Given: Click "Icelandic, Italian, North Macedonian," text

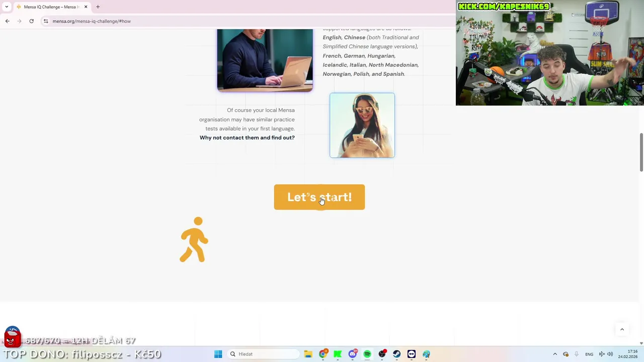Looking at the screenshot, I should point(371,65).
